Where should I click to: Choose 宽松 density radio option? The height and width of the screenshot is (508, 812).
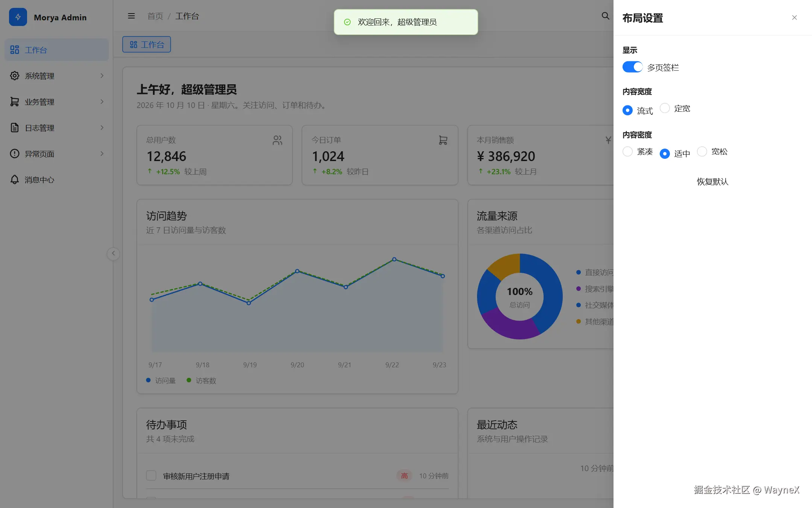click(x=702, y=151)
